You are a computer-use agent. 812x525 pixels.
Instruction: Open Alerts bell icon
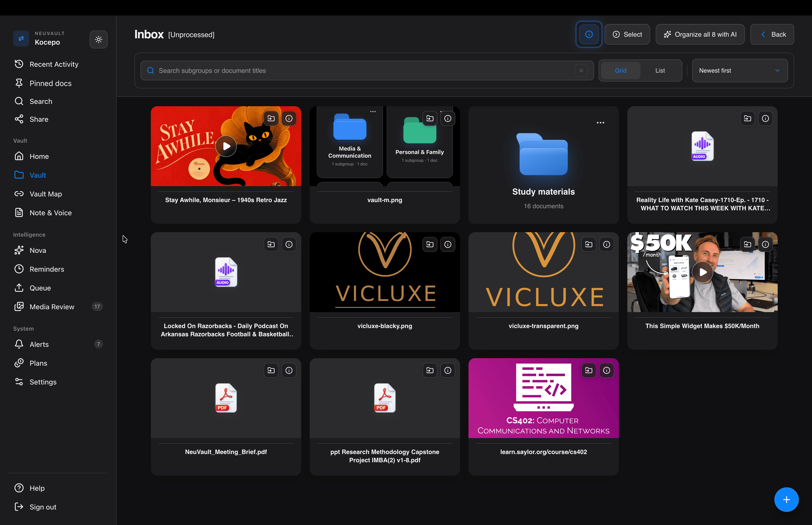[x=19, y=344]
